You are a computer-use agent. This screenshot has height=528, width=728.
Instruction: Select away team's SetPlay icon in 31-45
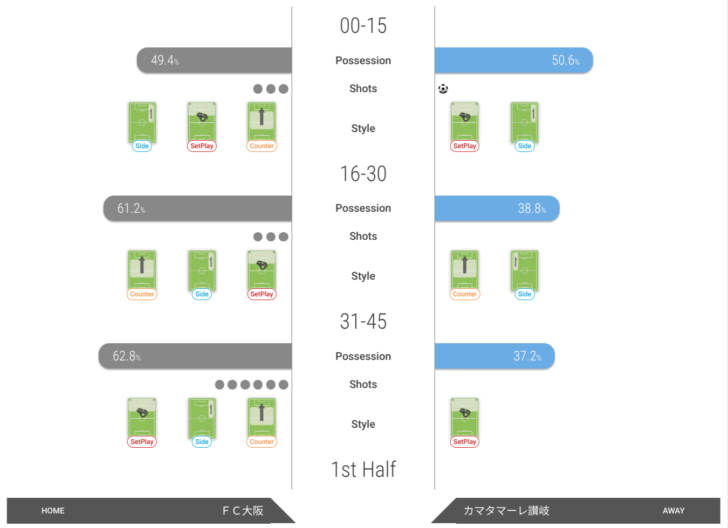[465, 420]
